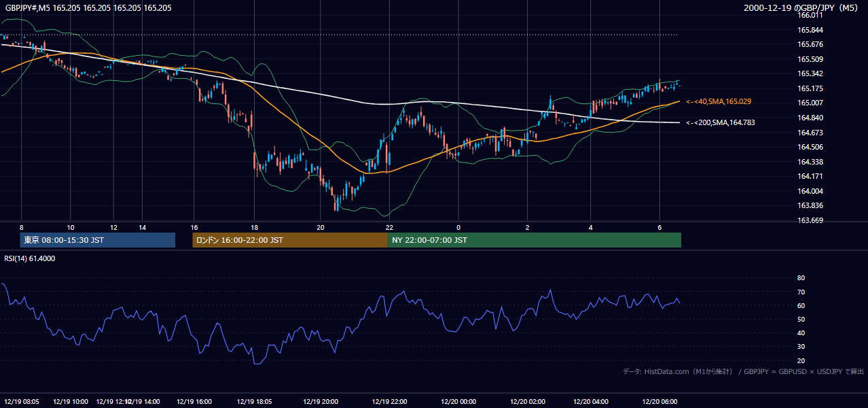
Task: Click the hour 2 time axis label
Action: [x=528, y=227]
